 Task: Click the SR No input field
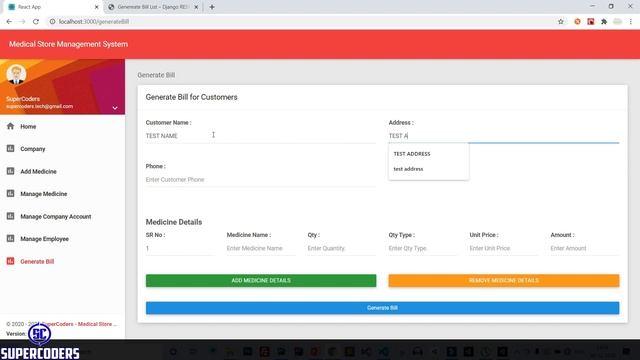tap(180, 248)
